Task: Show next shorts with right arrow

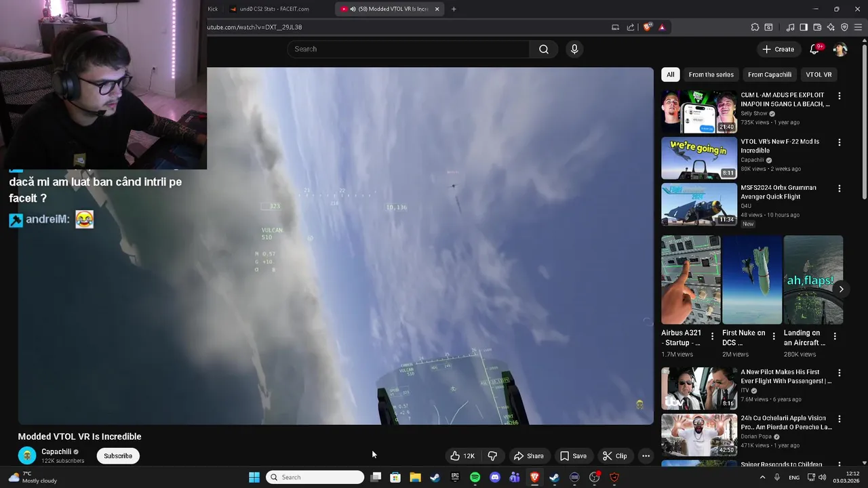Action: [841, 289]
